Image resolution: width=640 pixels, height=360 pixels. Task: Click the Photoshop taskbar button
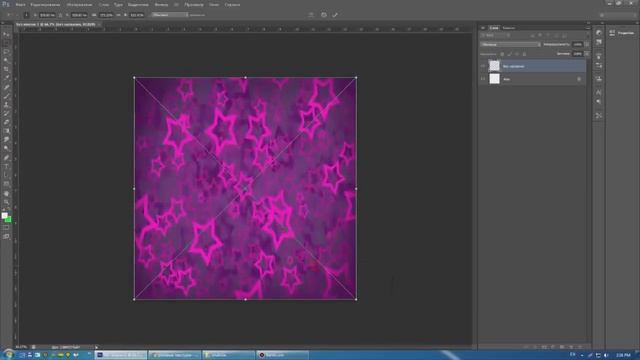(x=121, y=355)
